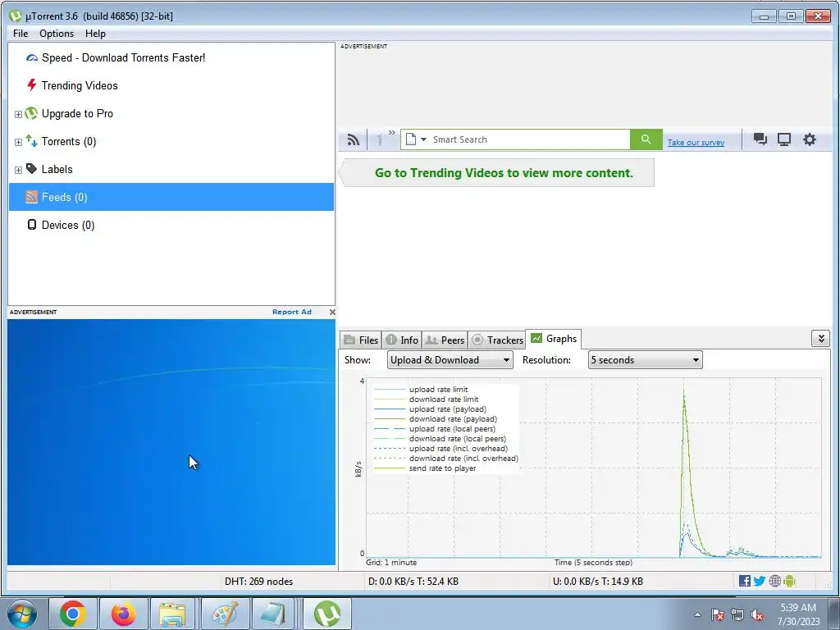Open the notepad app from taskbar
This screenshot has width=840, height=630.
coord(275,614)
